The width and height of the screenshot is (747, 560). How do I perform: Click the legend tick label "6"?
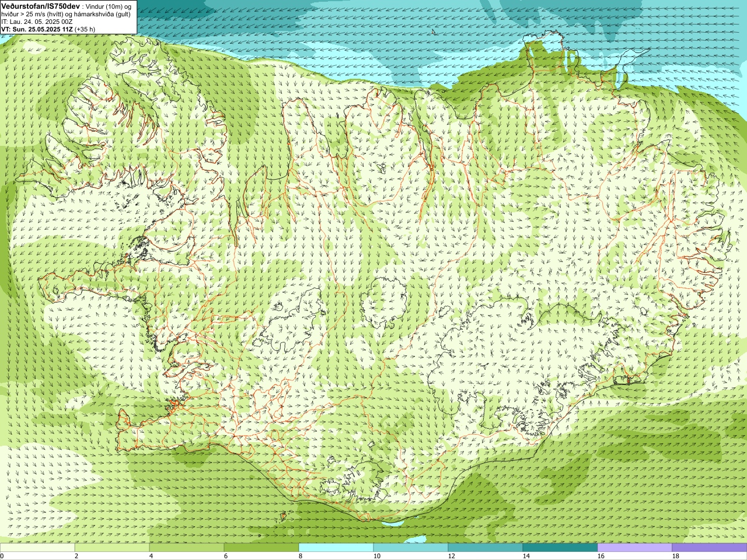tap(226, 556)
